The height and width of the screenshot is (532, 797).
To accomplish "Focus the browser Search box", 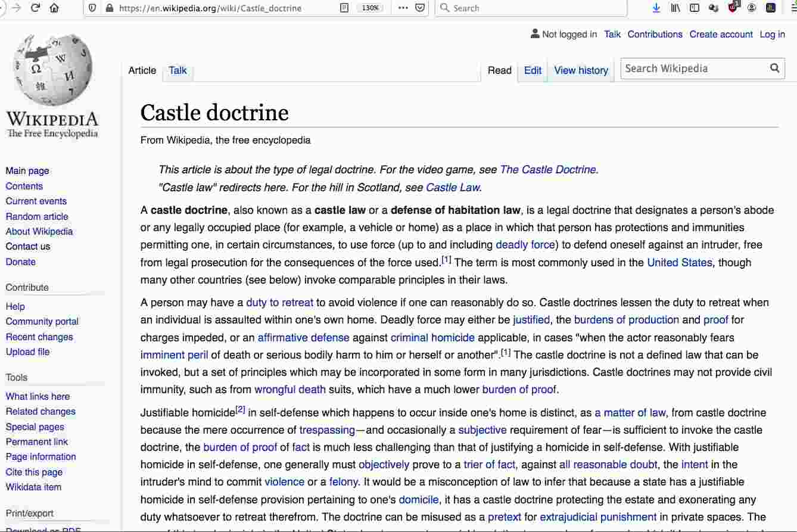I will [x=531, y=8].
